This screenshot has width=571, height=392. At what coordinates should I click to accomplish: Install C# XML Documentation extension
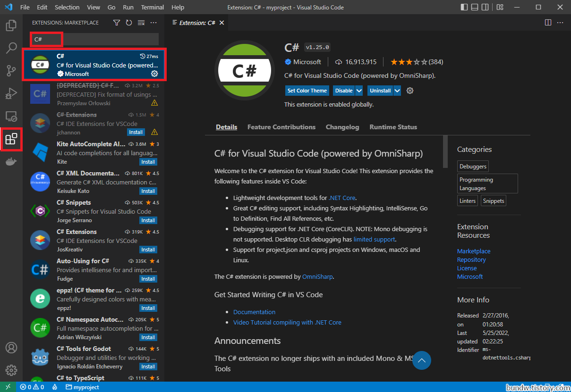pyautogui.click(x=148, y=191)
